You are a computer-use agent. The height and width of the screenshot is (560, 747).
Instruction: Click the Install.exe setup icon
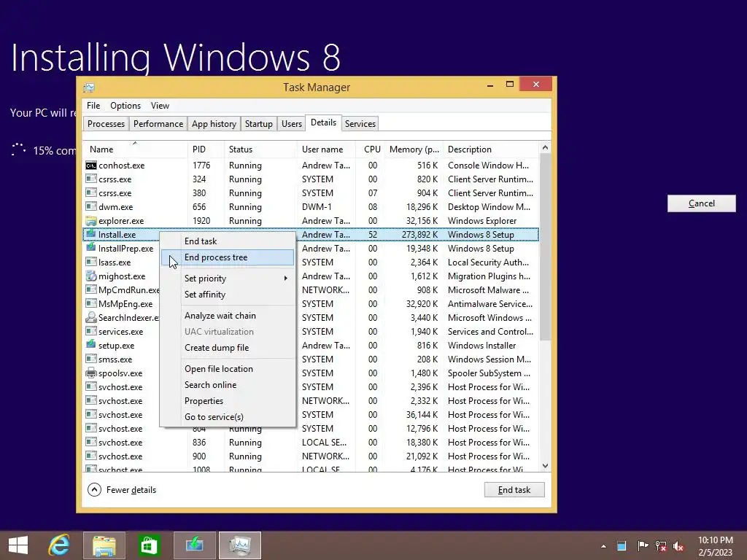(90, 234)
